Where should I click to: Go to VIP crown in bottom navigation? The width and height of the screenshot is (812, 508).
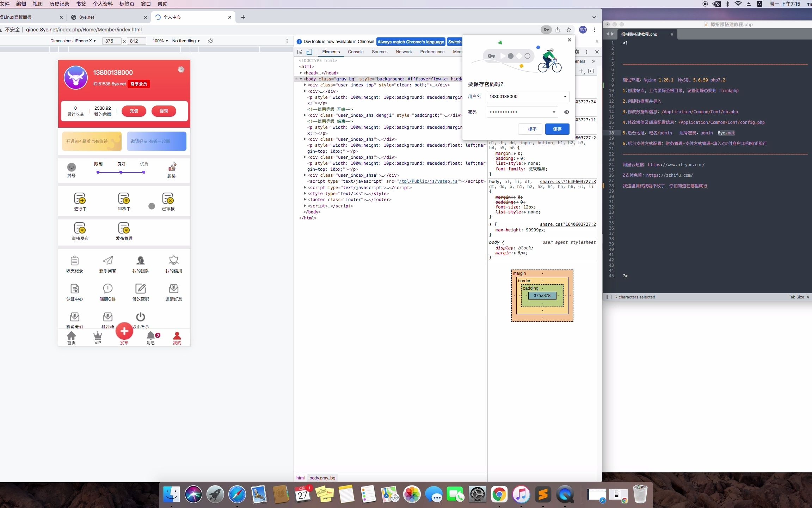pos(98,338)
